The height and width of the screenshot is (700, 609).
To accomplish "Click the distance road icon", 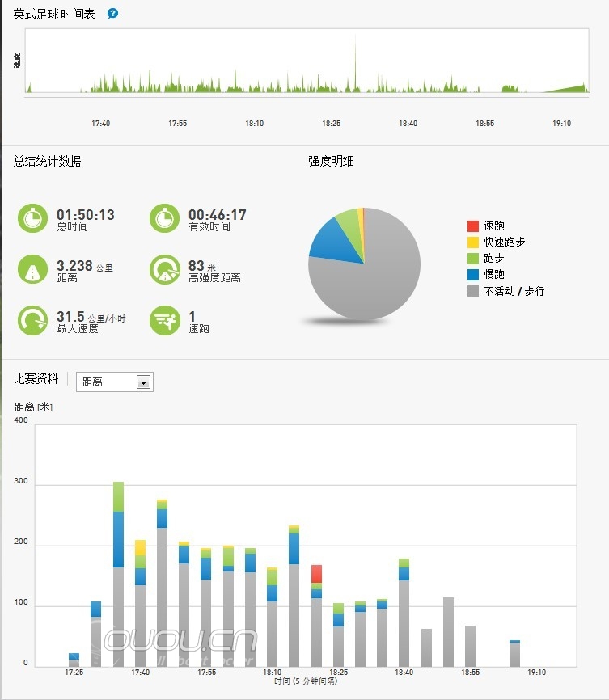I will click(32, 271).
